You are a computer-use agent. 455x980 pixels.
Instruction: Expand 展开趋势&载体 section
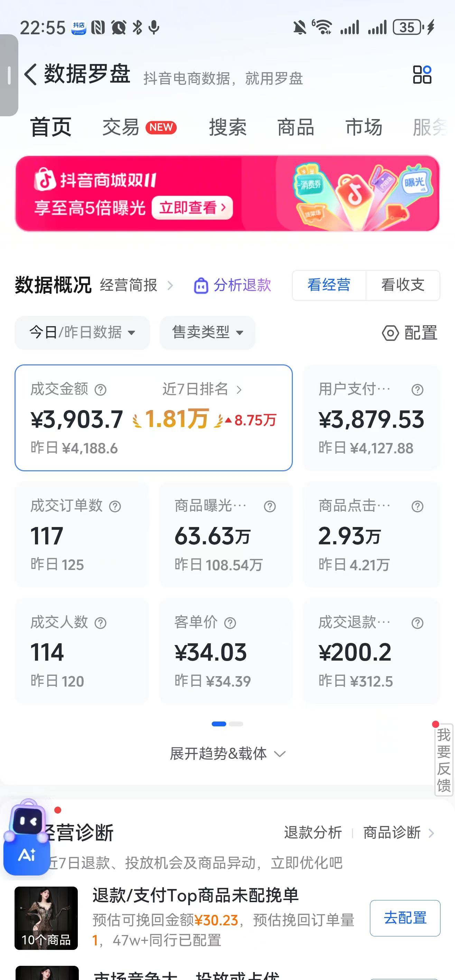227,754
